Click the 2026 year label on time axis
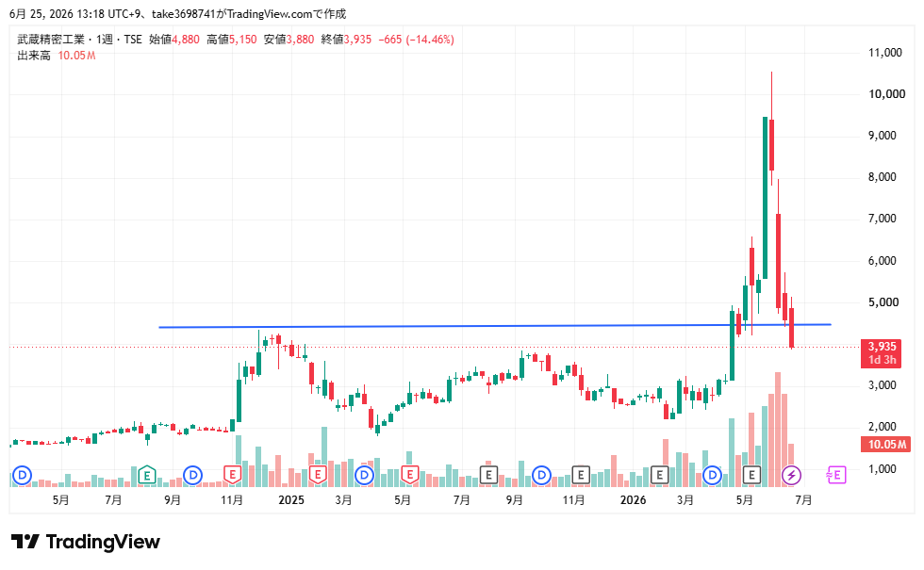 tap(633, 500)
